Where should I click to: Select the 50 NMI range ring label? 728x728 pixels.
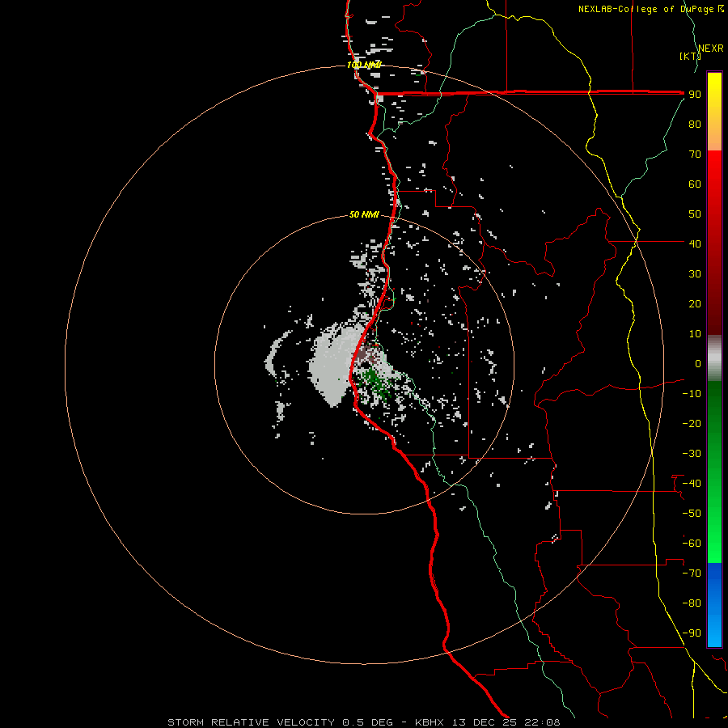click(x=364, y=214)
